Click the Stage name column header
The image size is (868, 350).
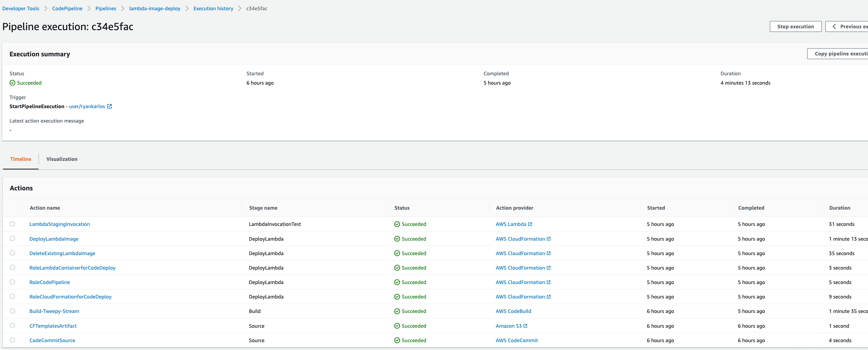pyautogui.click(x=263, y=208)
